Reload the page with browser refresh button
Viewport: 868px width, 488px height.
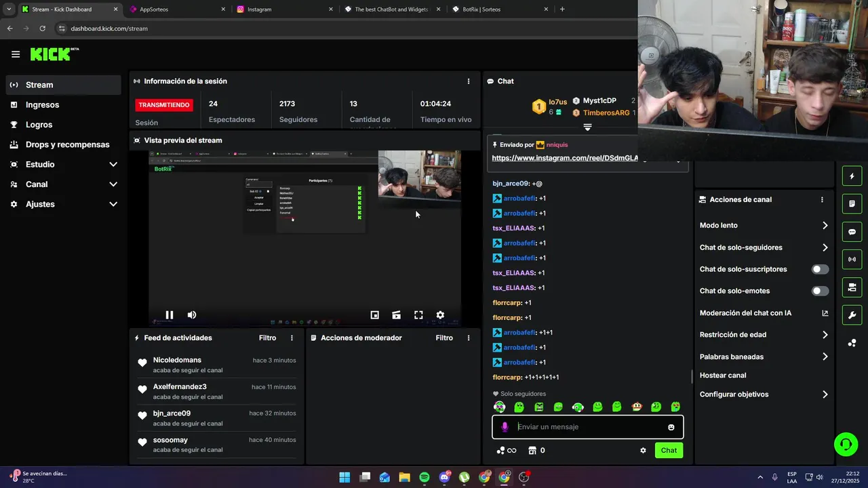click(42, 28)
